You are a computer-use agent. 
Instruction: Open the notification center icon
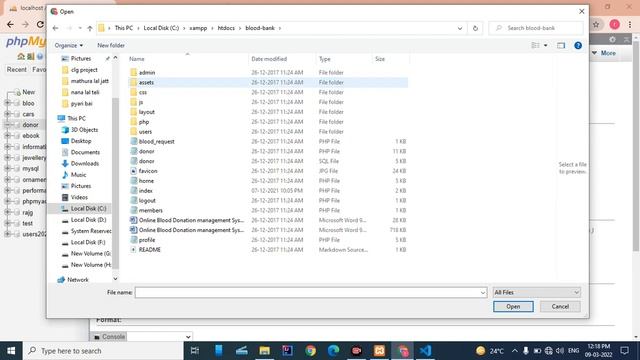[624, 351]
